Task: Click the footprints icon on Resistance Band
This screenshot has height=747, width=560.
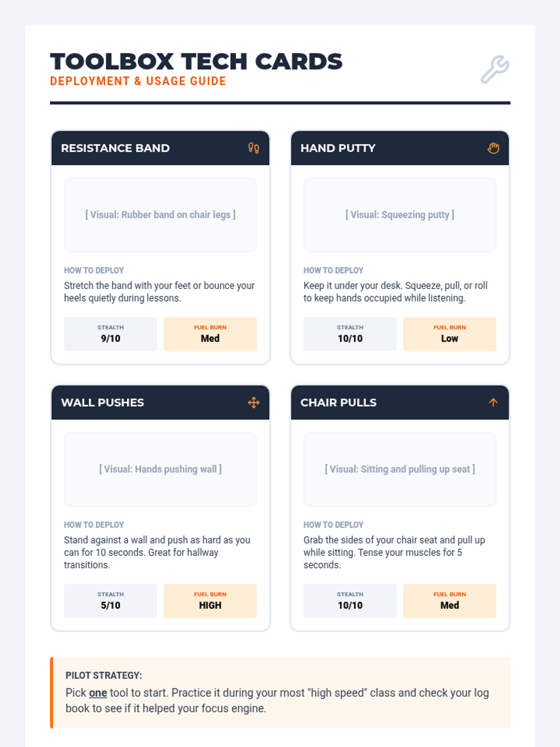Action: [253, 148]
